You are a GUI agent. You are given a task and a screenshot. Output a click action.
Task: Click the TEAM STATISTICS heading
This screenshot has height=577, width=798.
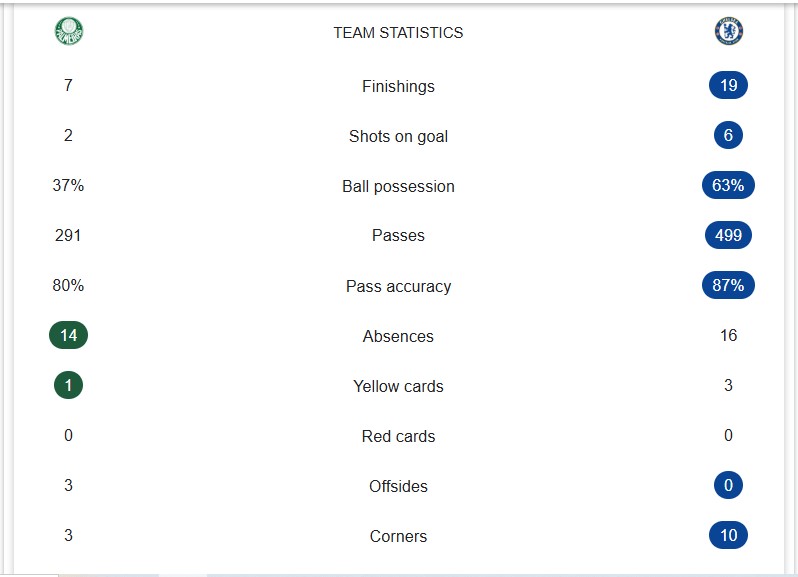pyautogui.click(x=398, y=33)
